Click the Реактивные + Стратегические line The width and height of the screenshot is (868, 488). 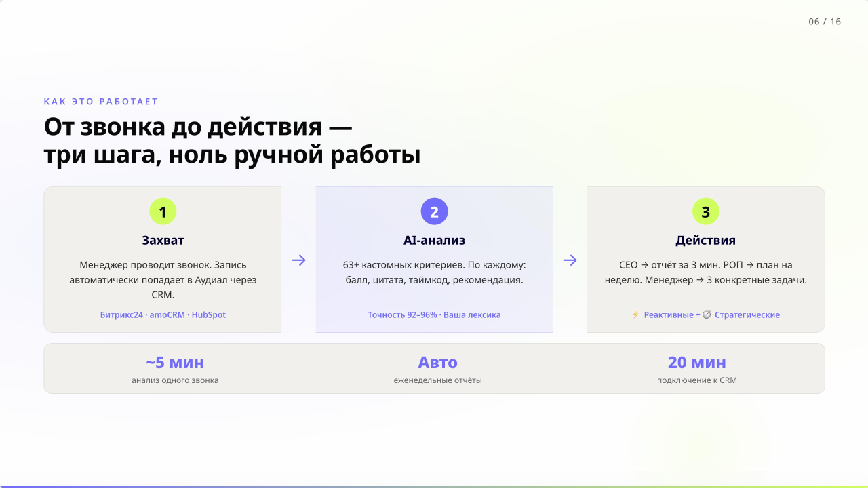click(705, 314)
